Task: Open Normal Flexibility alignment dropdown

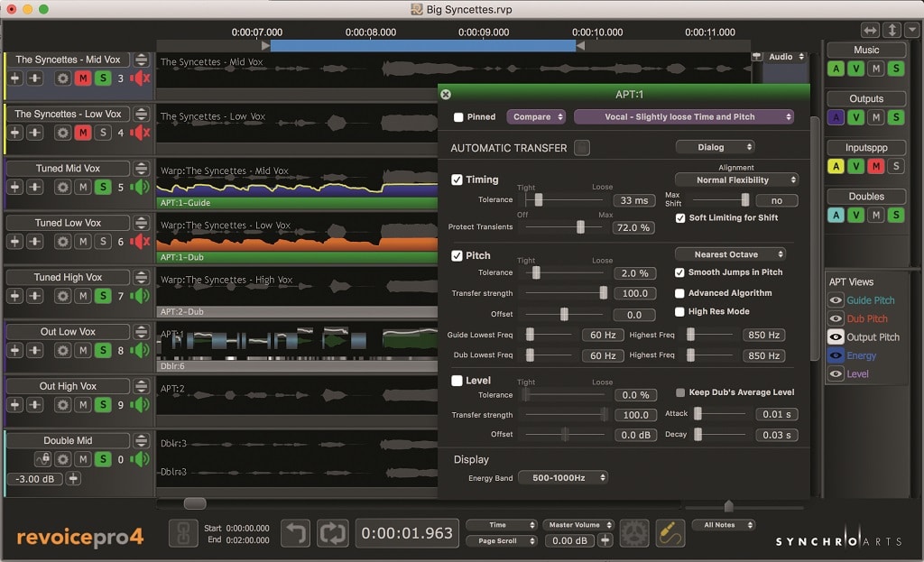Action: [x=736, y=180]
